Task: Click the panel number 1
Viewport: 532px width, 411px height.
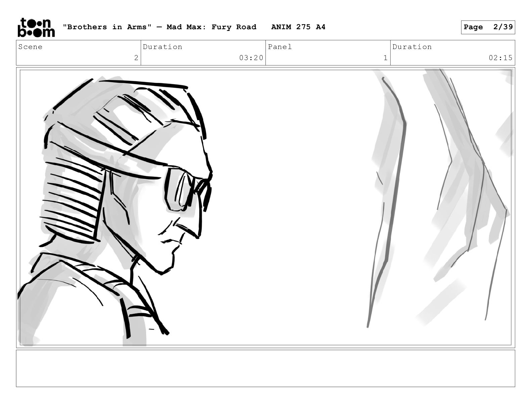Action: 386,58
